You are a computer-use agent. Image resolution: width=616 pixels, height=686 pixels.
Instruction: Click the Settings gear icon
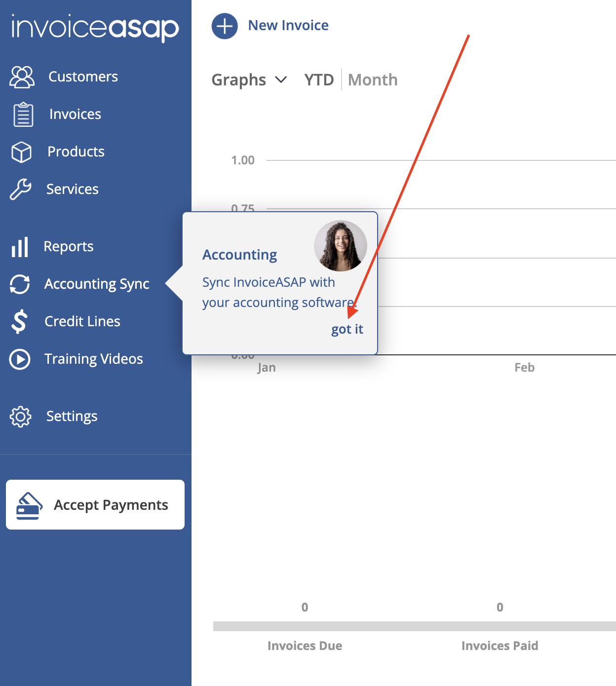coord(21,416)
